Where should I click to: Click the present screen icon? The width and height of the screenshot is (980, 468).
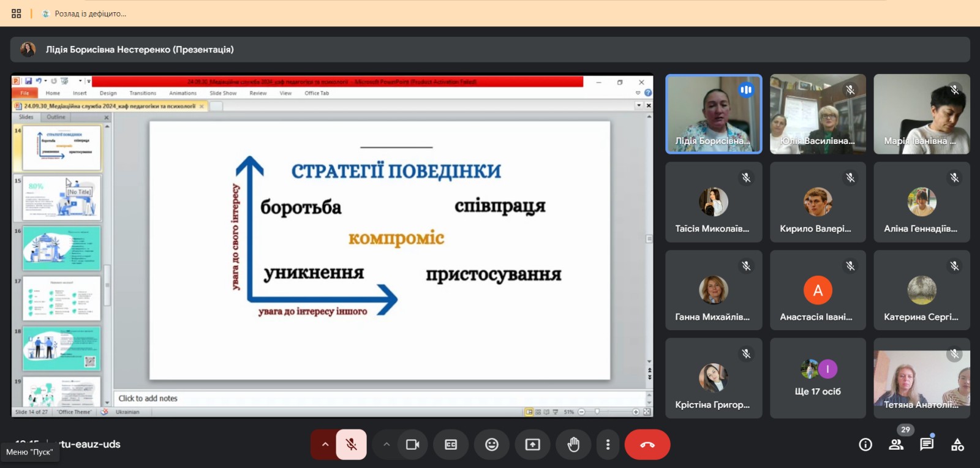point(532,445)
